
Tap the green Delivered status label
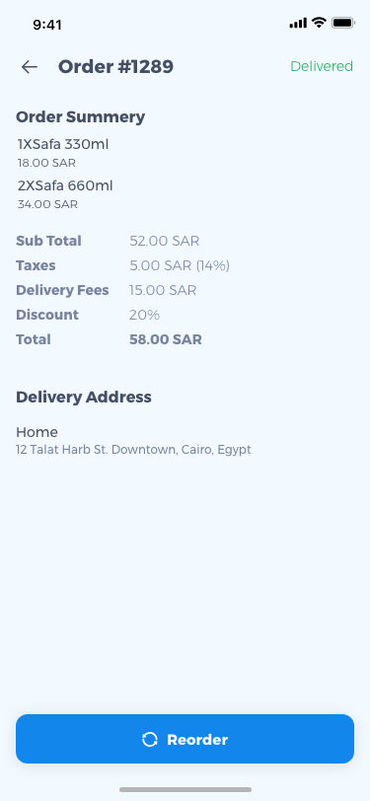pos(321,66)
